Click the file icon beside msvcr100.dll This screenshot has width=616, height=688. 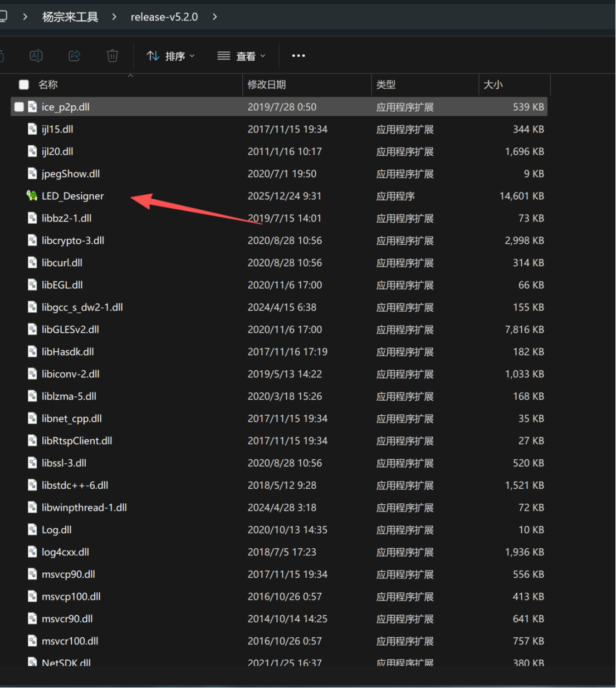click(x=33, y=641)
